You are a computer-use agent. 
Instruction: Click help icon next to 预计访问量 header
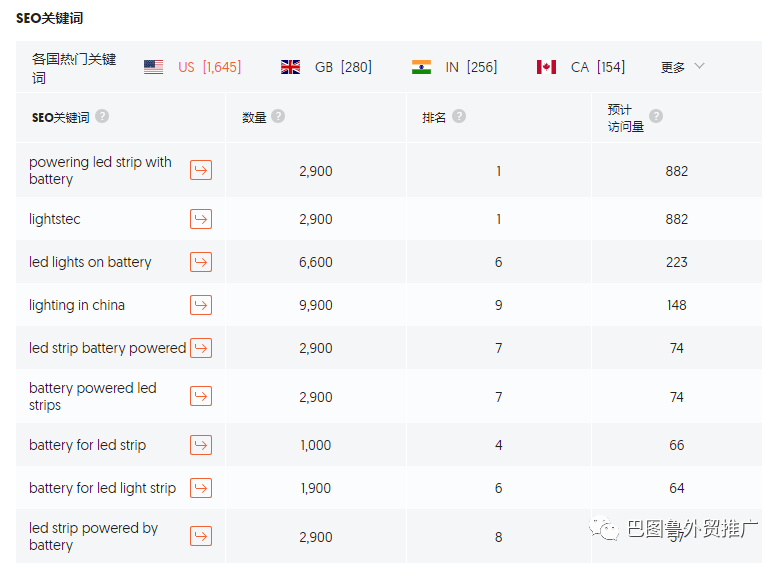[656, 116]
